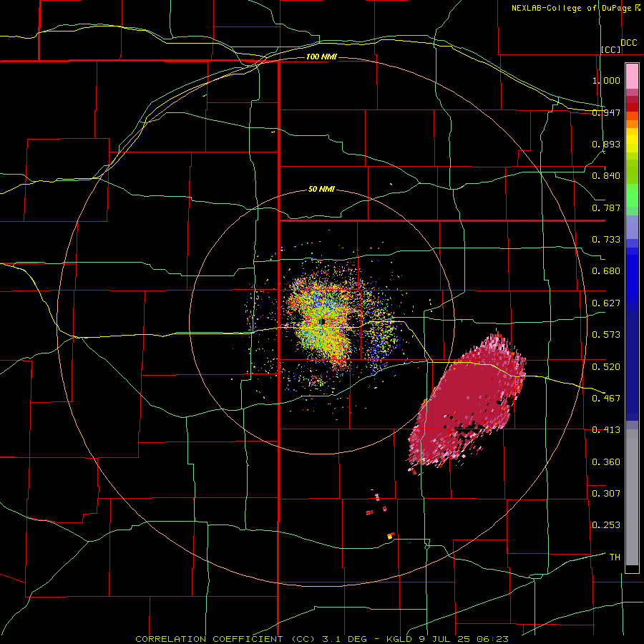Screen dimensions: 644x644
Task: Click the 1.000 value on color scale
Action: 606,80
